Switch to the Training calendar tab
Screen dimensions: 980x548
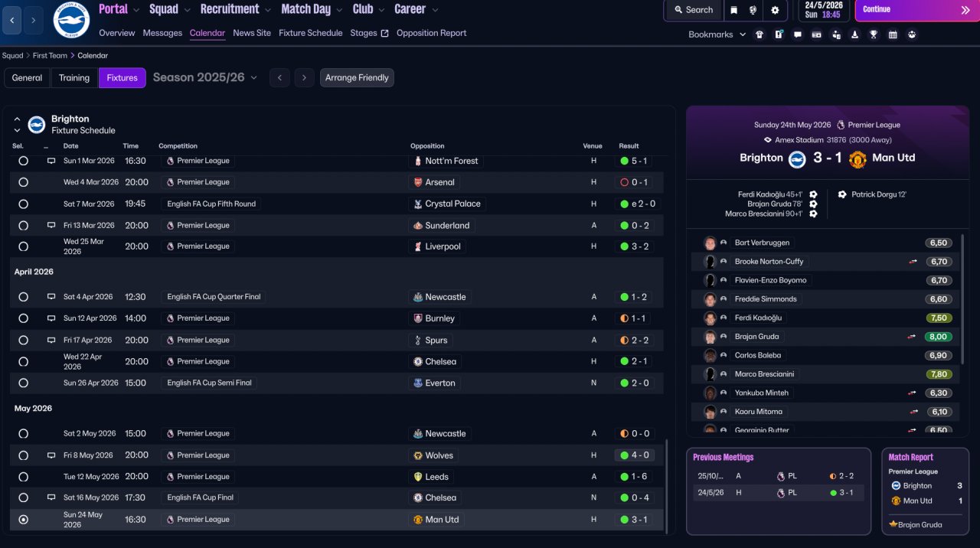pos(74,77)
